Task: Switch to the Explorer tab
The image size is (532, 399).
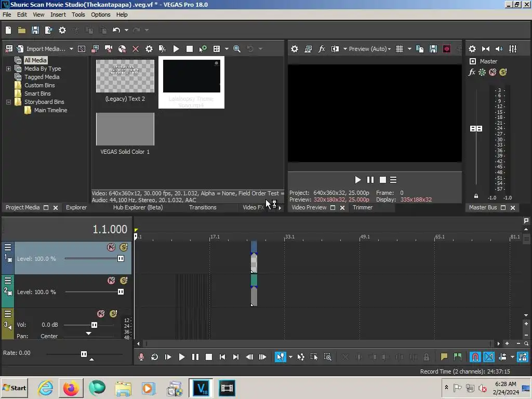Action: coord(76,207)
